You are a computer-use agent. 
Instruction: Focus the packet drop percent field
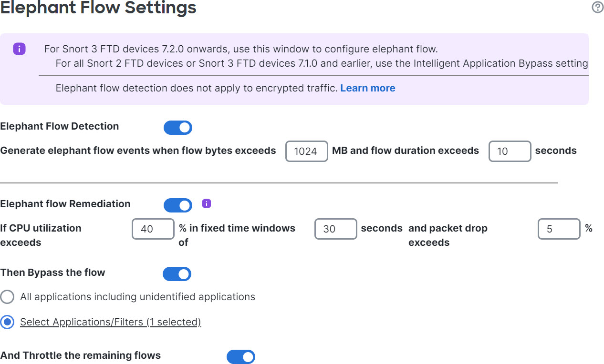(559, 229)
